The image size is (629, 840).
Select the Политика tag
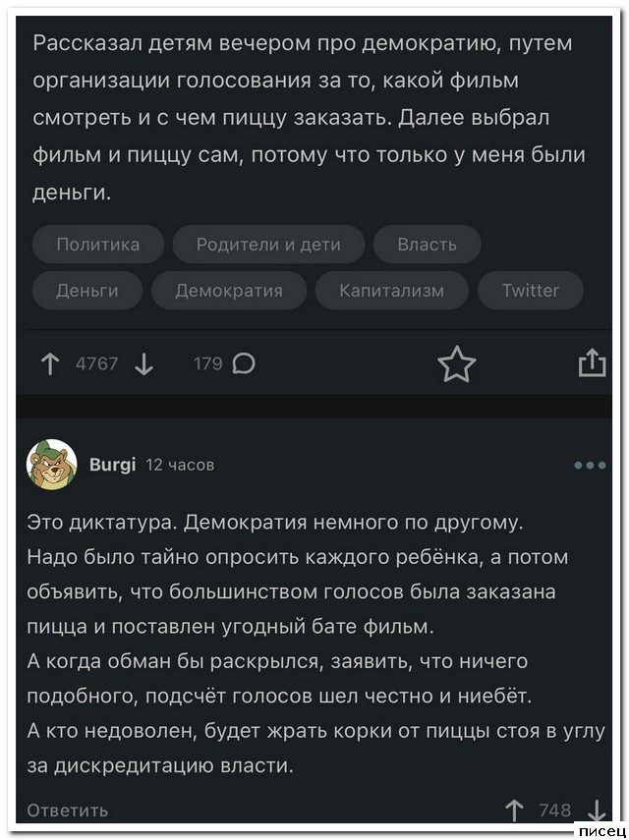tap(97, 244)
